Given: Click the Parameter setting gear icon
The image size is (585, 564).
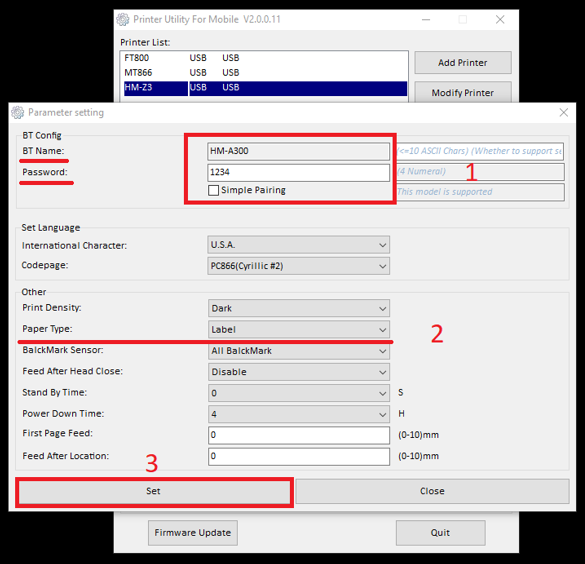Looking at the screenshot, I should [x=18, y=113].
